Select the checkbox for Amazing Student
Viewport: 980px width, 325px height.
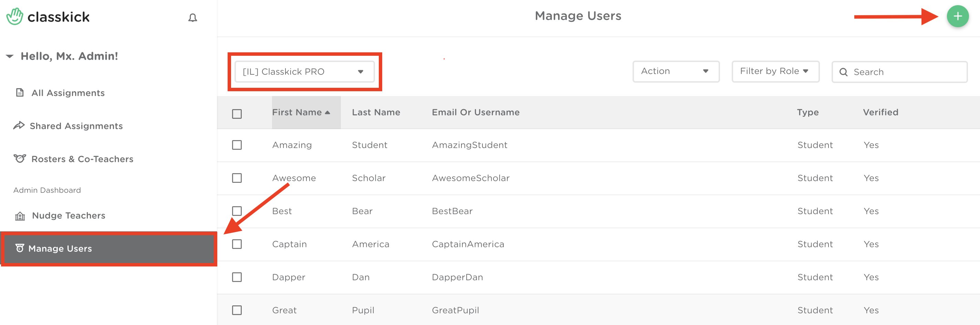point(237,145)
